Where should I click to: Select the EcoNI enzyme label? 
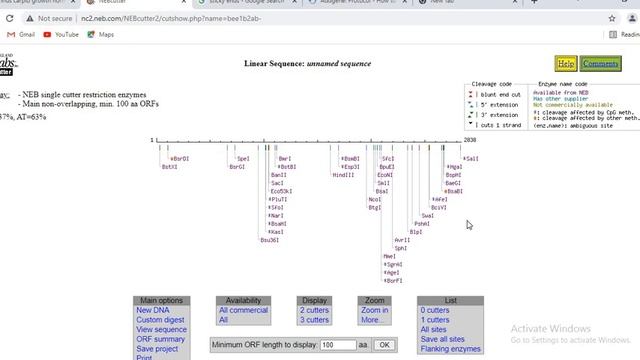click(385, 175)
